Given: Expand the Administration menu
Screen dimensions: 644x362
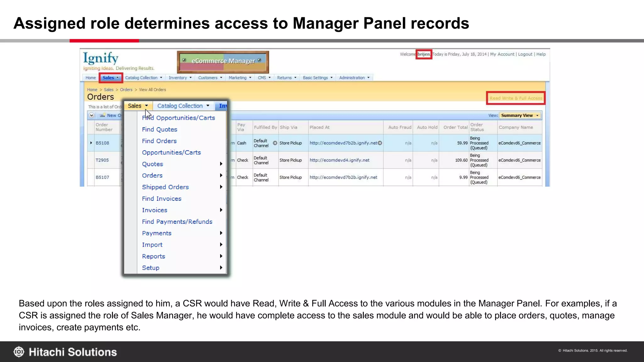Looking at the screenshot, I should [354, 78].
